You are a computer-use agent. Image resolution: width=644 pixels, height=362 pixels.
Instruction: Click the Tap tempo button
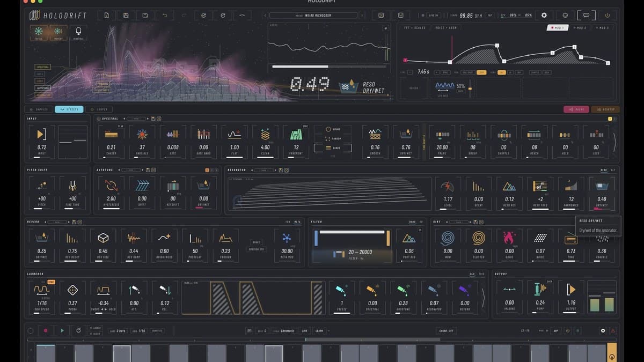489,16
